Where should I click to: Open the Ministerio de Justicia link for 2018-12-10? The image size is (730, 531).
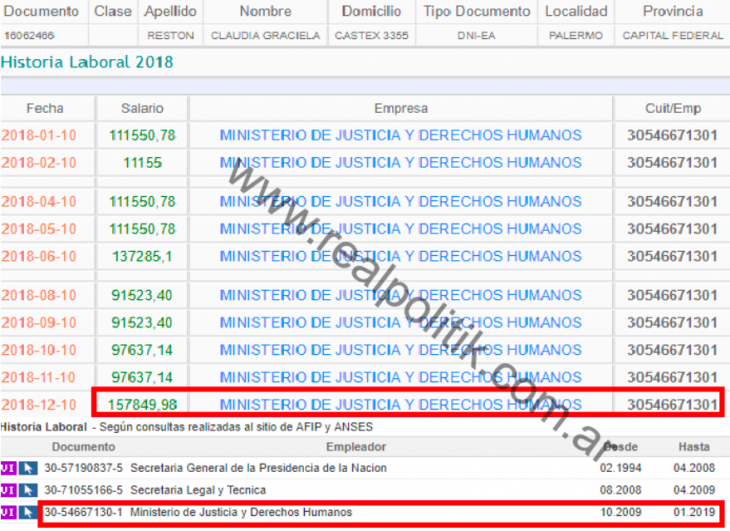point(400,405)
